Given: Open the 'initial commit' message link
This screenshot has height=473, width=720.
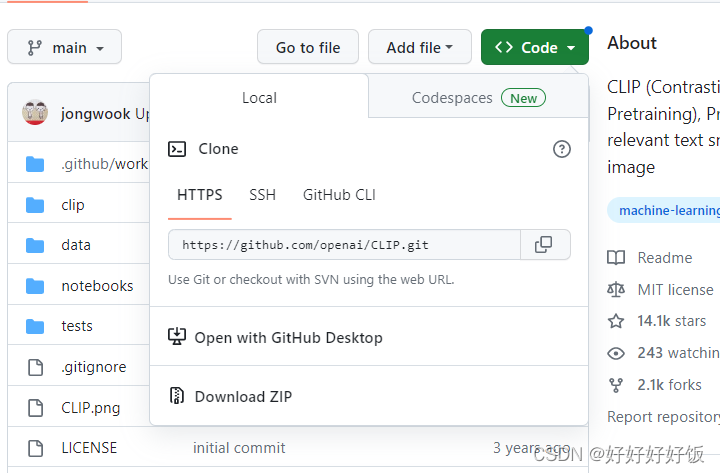Looking at the screenshot, I should point(239,448).
